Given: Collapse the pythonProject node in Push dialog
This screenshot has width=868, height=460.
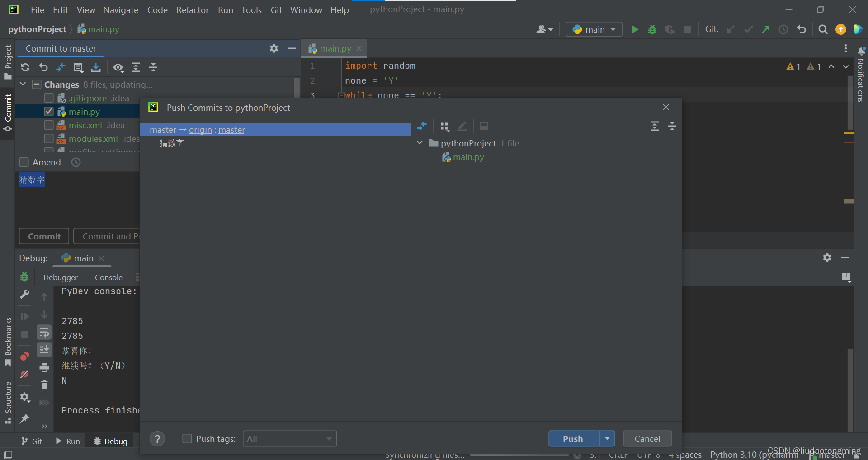Looking at the screenshot, I should pos(420,143).
